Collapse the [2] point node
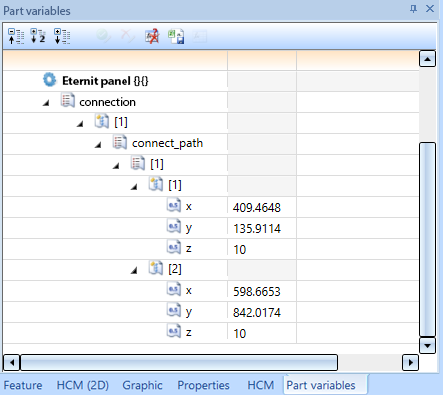 (x=134, y=271)
